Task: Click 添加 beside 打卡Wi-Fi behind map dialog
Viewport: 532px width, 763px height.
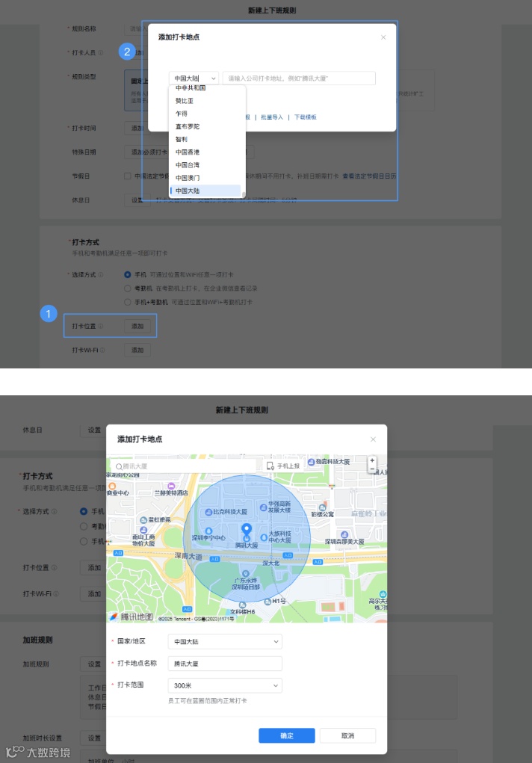Action: (x=94, y=593)
